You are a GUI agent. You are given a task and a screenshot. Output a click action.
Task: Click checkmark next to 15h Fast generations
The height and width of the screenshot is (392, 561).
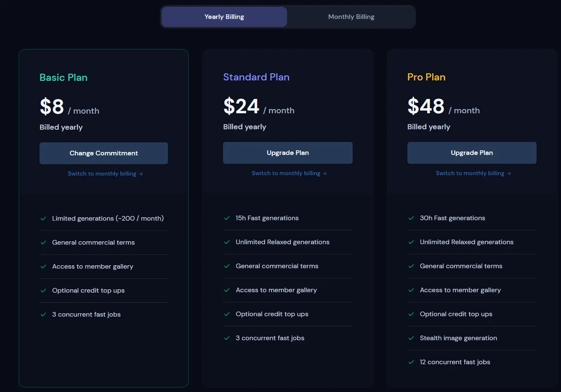click(227, 218)
